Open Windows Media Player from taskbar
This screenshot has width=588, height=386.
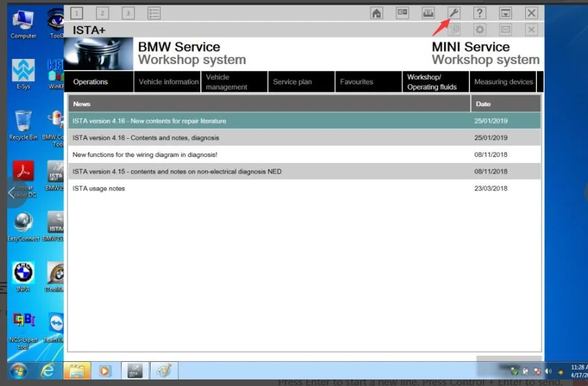click(105, 371)
